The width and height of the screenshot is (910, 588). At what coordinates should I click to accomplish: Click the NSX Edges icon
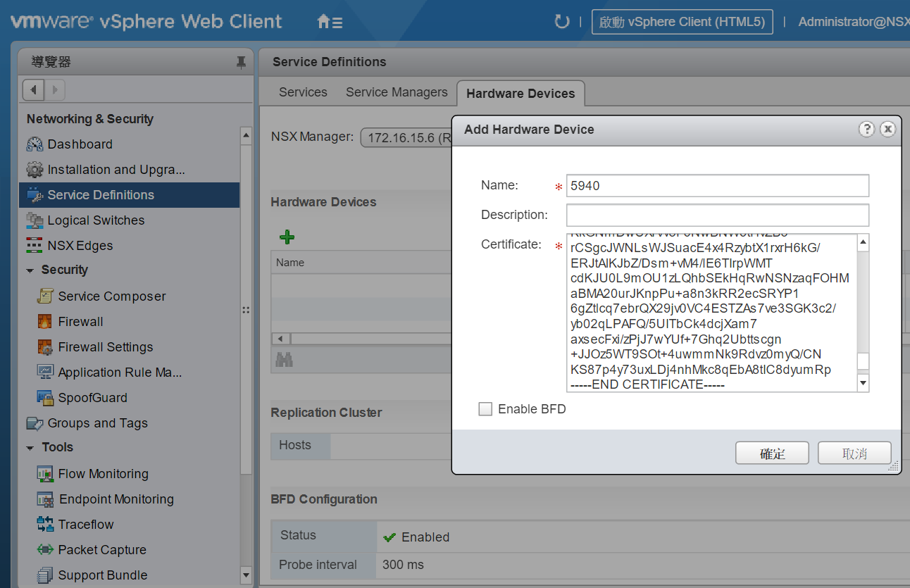(x=35, y=246)
